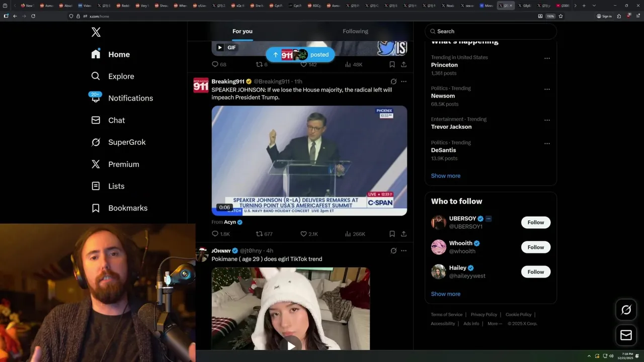Screen dimensions: 644x362
Task: View stats on the post with 48K views
Action: (354, 64)
